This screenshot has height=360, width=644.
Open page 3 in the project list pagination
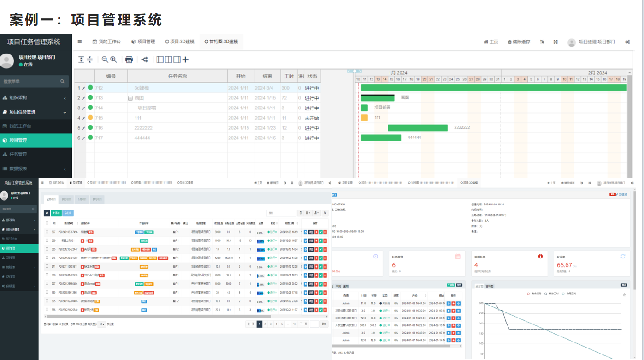point(271,324)
